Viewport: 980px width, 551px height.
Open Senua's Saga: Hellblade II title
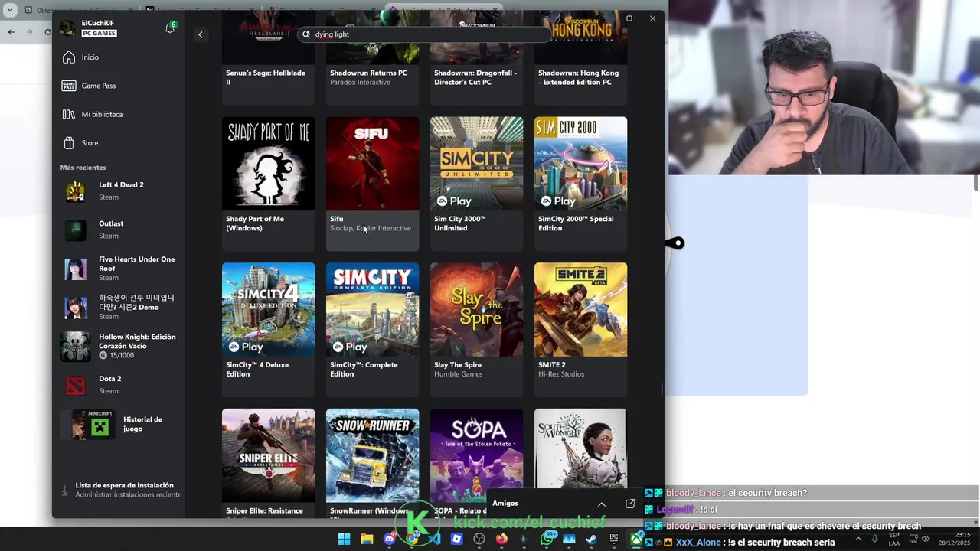pyautogui.click(x=266, y=77)
